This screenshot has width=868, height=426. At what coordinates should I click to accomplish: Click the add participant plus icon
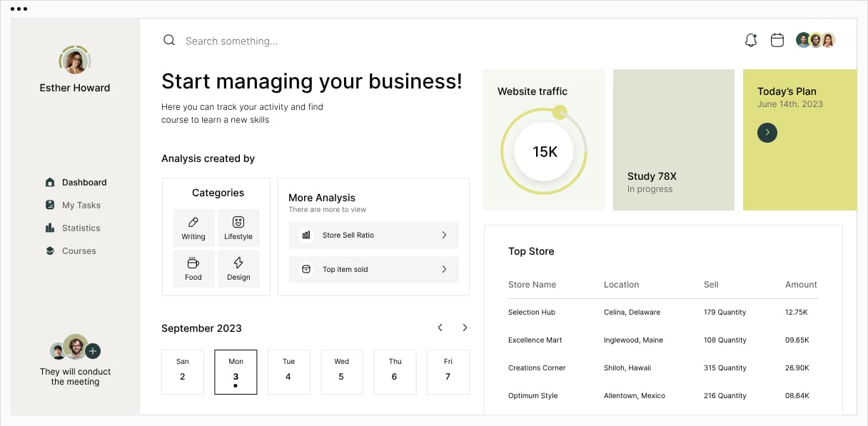tap(93, 351)
